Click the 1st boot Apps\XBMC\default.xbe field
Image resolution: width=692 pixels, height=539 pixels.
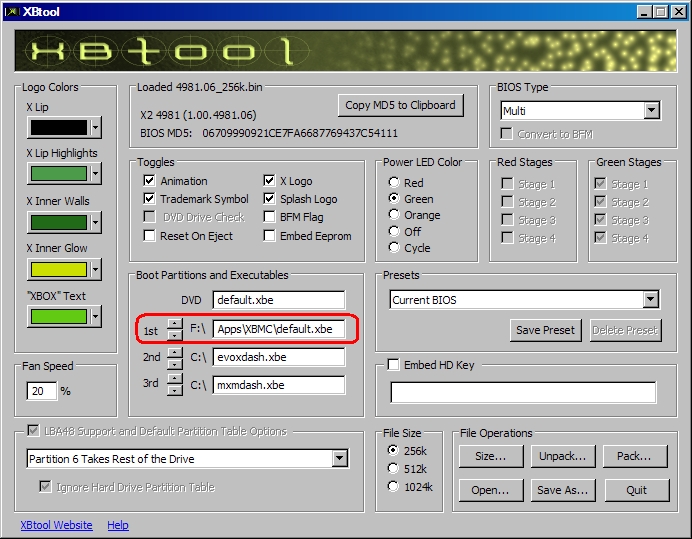[x=279, y=329]
